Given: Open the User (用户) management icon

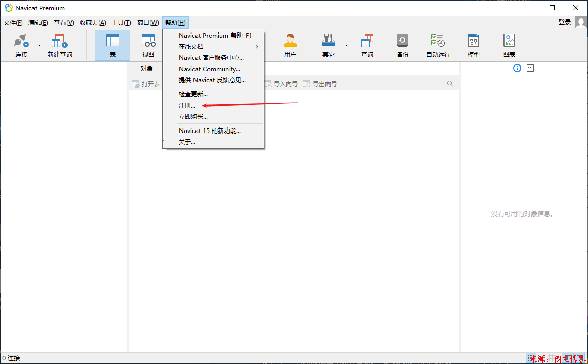Looking at the screenshot, I should point(290,41).
